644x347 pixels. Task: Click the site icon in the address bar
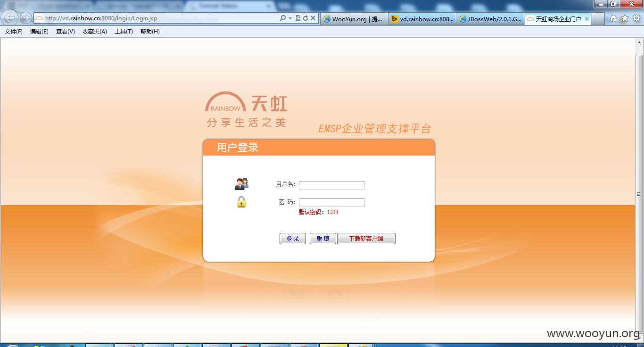click(x=39, y=18)
